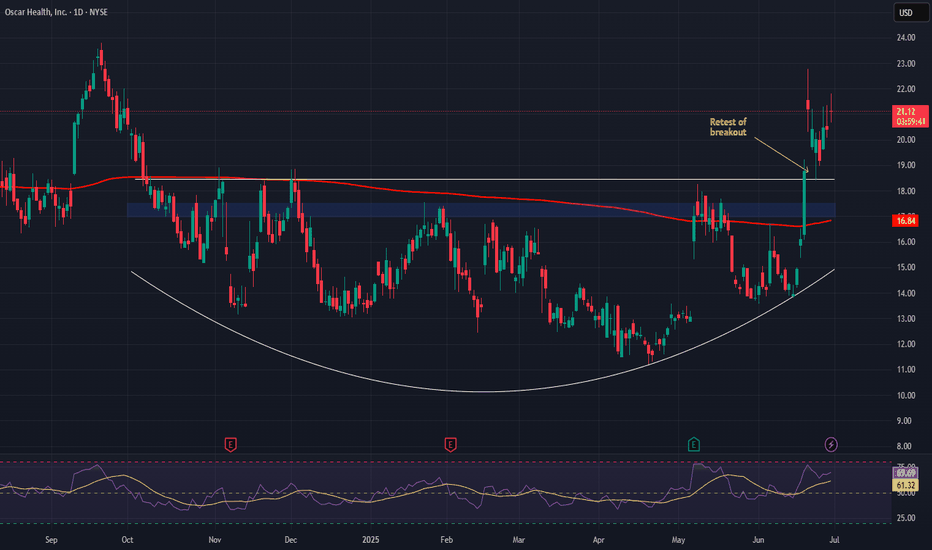Click the 14.00 price axis label
Image resolution: width=932 pixels, height=550 pixels.
[x=906, y=293]
